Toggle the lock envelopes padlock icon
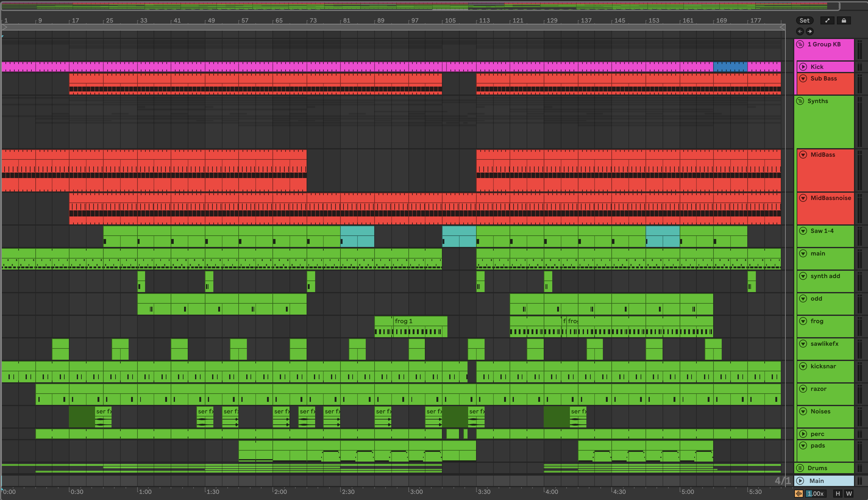This screenshot has height=500, width=868. click(x=844, y=21)
